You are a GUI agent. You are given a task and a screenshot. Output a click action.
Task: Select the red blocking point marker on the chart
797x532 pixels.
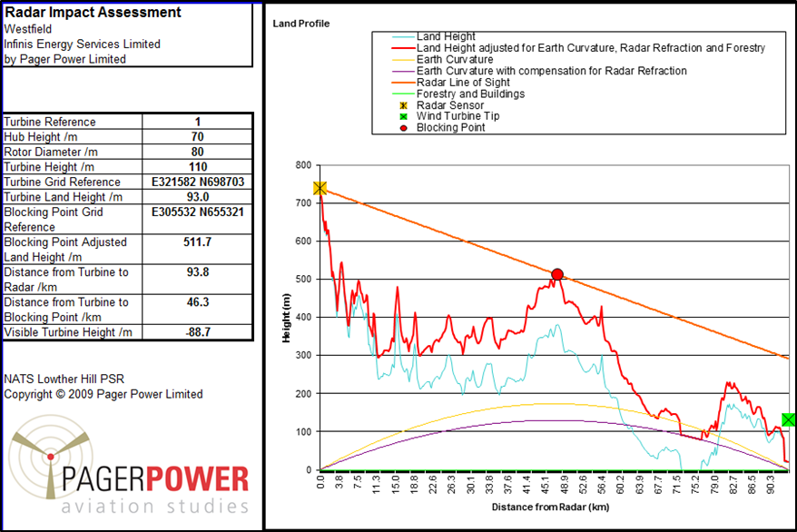click(557, 275)
